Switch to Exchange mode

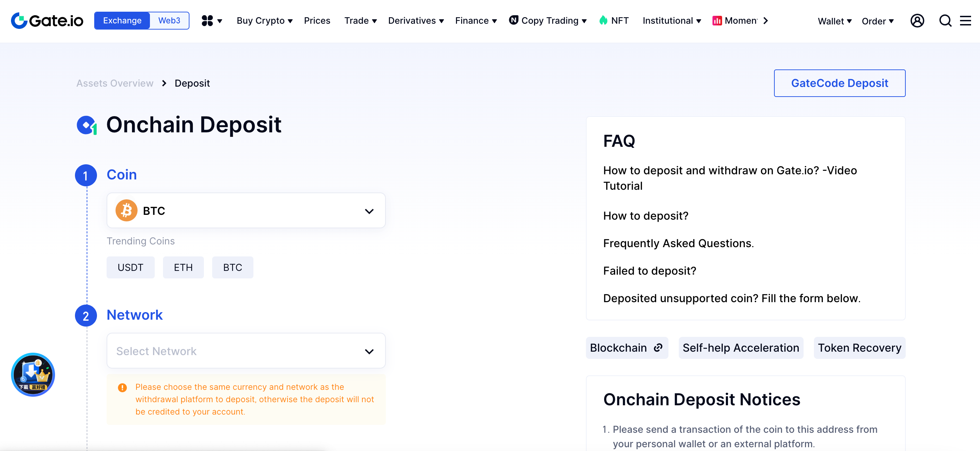(122, 21)
